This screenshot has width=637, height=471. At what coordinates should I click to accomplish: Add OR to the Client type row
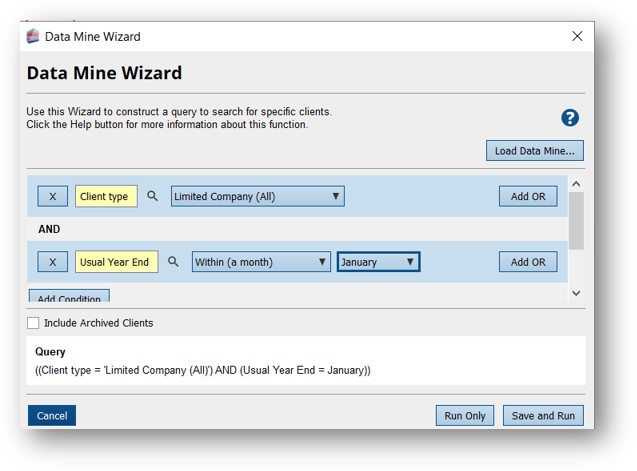coord(528,196)
